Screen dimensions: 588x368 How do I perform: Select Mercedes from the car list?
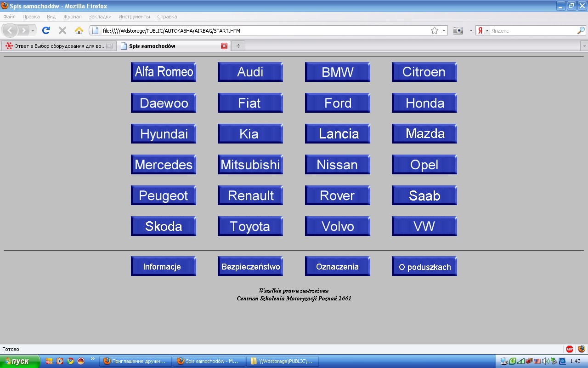tap(164, 165)
